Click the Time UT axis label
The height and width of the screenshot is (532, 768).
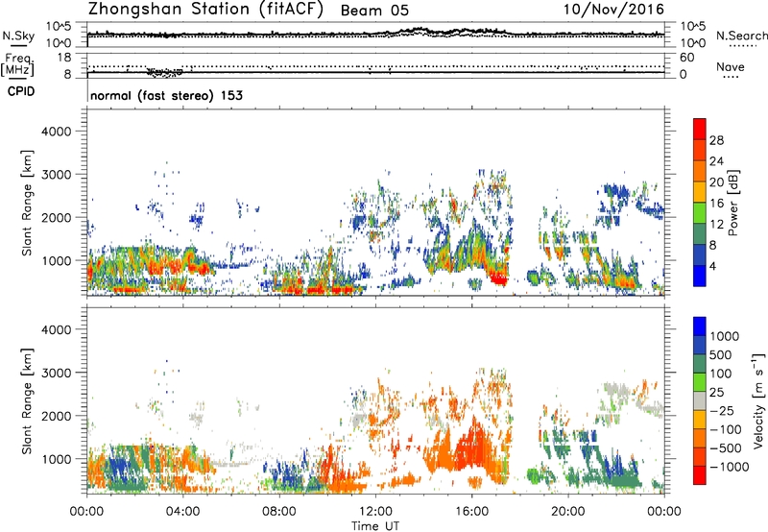375,526
